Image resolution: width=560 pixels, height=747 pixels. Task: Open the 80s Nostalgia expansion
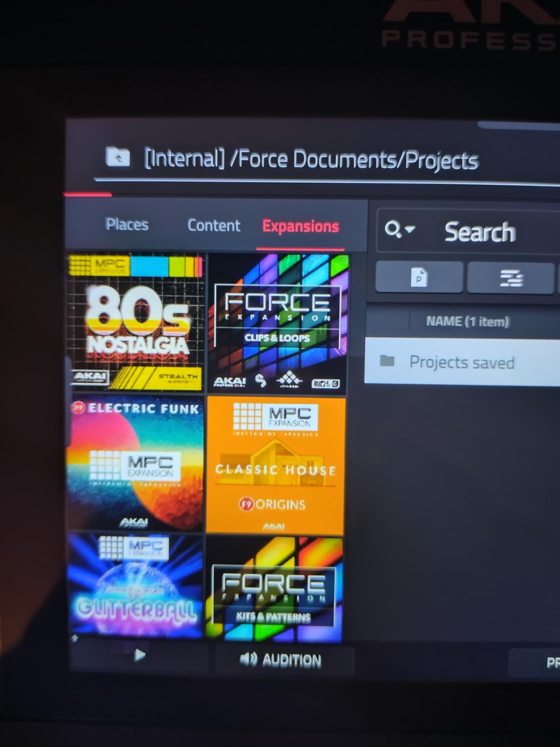pos(136,322)
